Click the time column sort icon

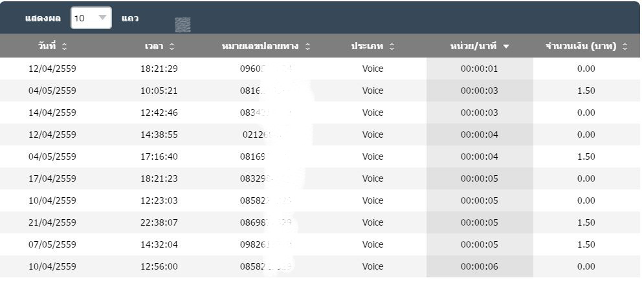pos(172,47)
